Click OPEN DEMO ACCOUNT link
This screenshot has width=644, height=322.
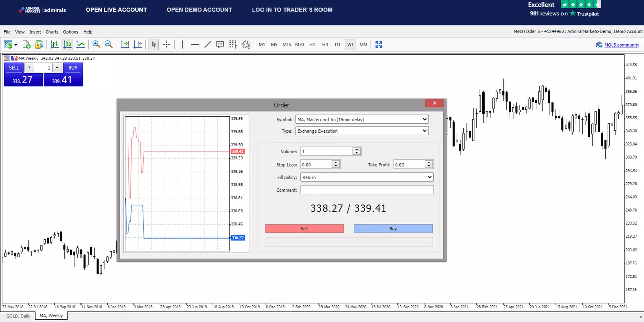[199, 10]
